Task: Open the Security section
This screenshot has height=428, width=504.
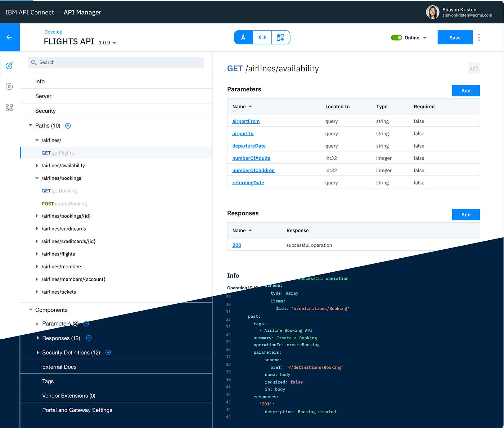Action: pos(45,111)
